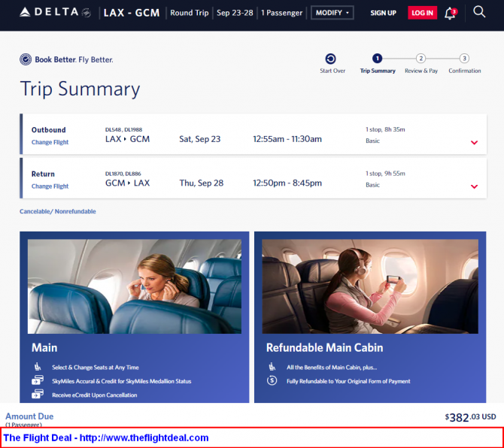Open the Cancelable/Nonrefundable link
The image size is (504, 448).
[x=57, y=211]
